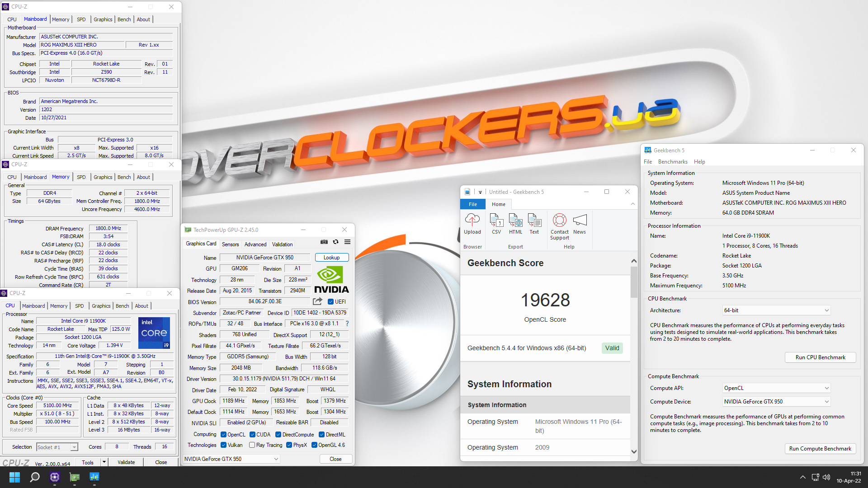868x488 pixels.
Task: Click the NVIDIA logo in GPU-Z
Action: (331, 279)
